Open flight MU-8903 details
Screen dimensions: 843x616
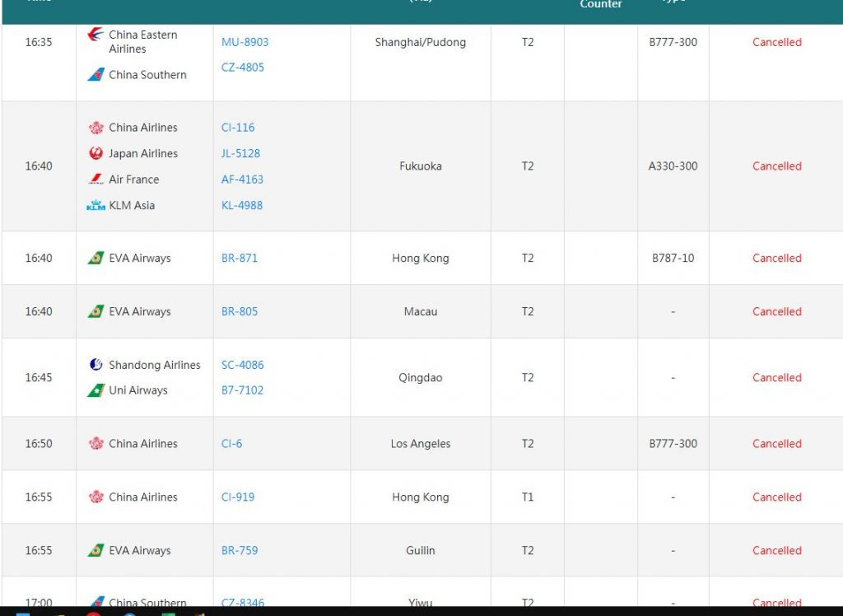(x=245, y=42)
